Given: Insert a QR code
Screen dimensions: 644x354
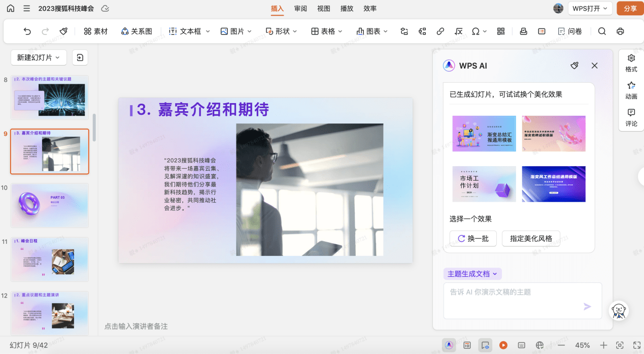Looking at the screenshot, I should 500,31.
